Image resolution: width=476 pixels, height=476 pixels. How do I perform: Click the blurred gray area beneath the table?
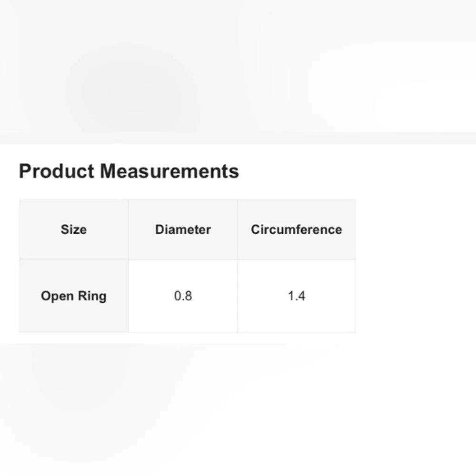[238, 409]
